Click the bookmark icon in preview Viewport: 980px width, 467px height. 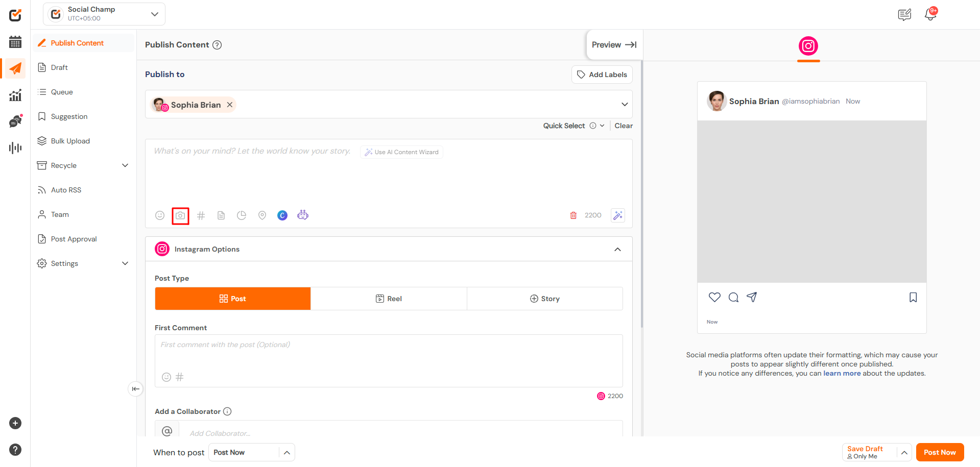(913, 297)
